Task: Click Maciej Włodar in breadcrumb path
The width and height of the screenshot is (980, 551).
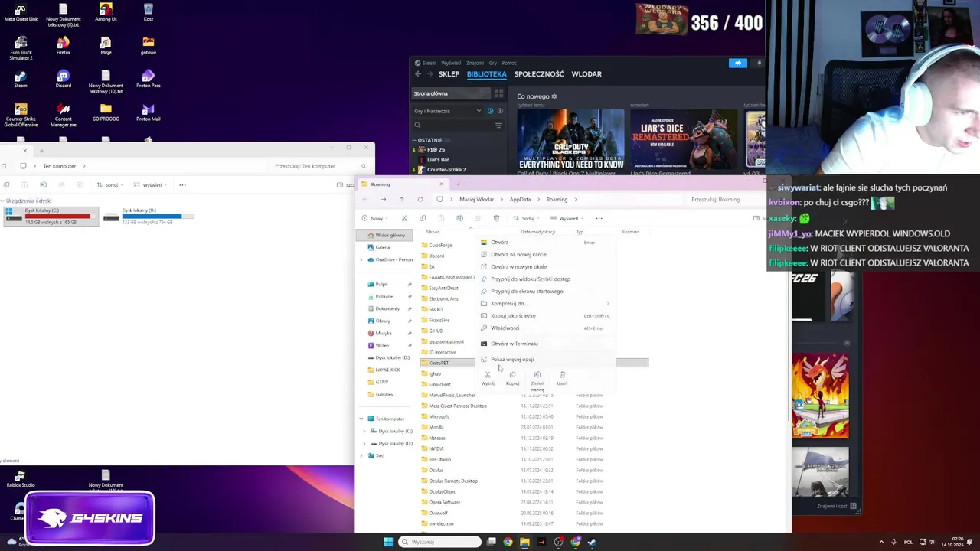Action: point(476,200)
